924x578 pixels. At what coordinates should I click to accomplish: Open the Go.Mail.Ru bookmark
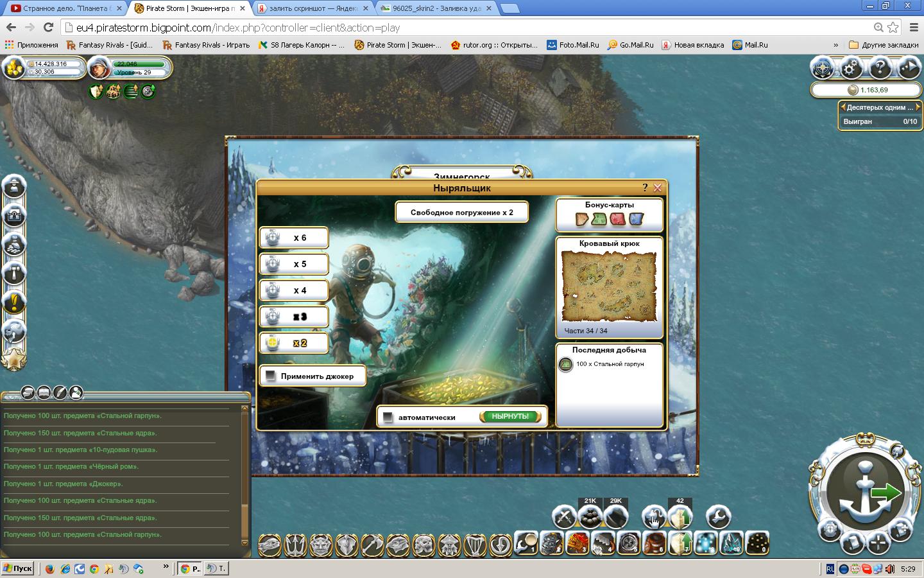(631, 45)
